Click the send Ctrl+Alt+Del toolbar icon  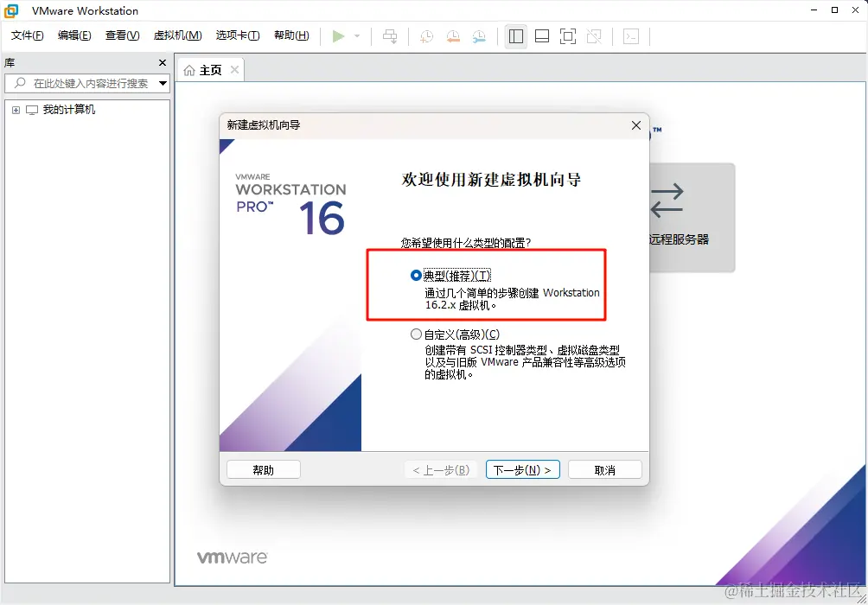click(390, 36)
